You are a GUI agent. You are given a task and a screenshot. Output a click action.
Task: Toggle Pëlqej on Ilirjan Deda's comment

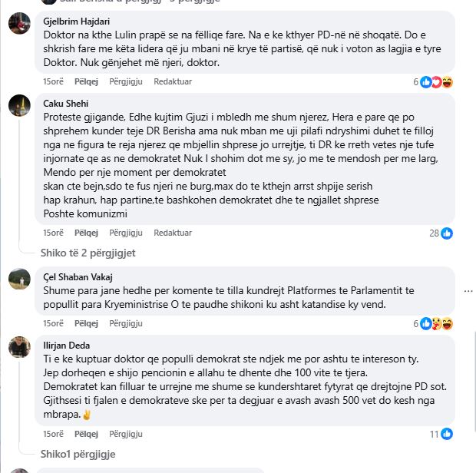[87, 434]
